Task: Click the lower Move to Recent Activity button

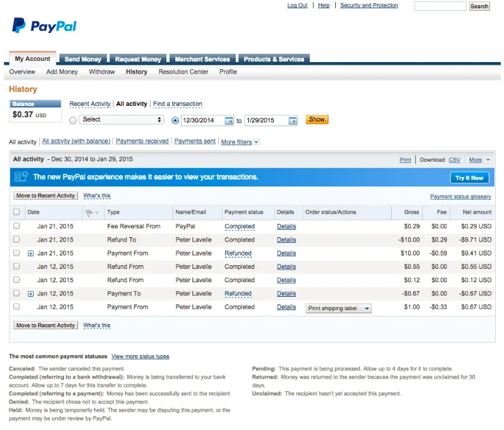Action: click(46, 325)
